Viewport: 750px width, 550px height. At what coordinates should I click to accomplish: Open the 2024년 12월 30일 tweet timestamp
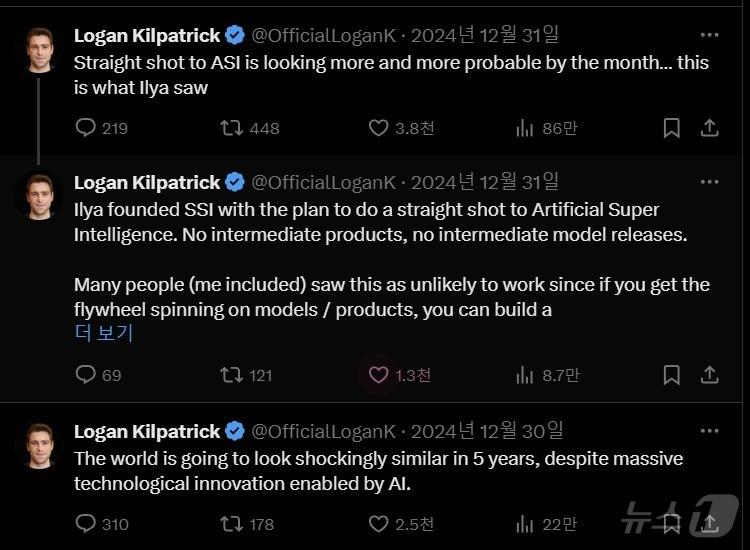coord(487,432)
